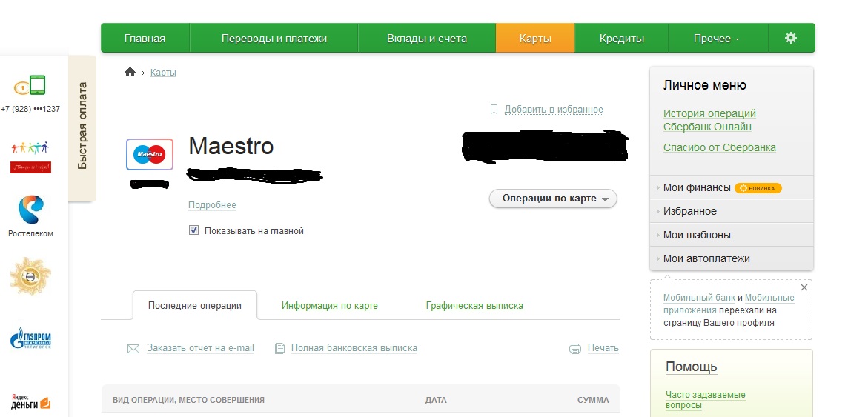Open Полная банковская выписка link
868x417 pixels.
pyautogui.click(x=354, y=348)
